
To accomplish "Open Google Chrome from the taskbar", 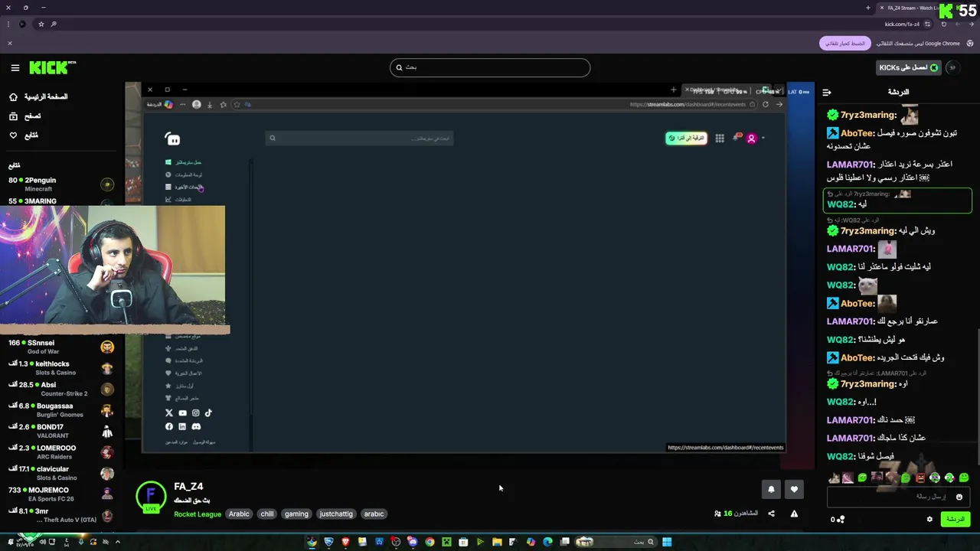I will pos(430,542).
